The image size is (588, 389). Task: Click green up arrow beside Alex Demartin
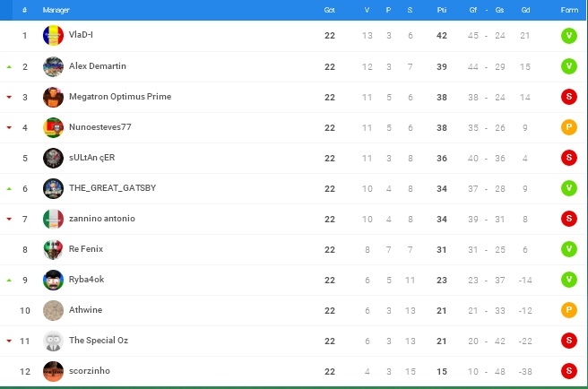pyautogui.click(x=9, y=67)
